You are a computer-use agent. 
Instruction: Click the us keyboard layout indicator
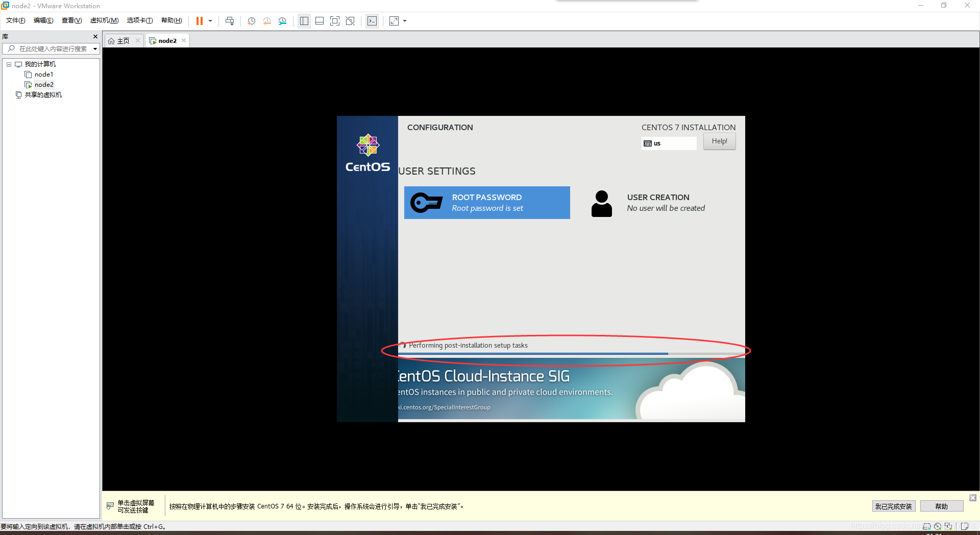tap(669, 143)
